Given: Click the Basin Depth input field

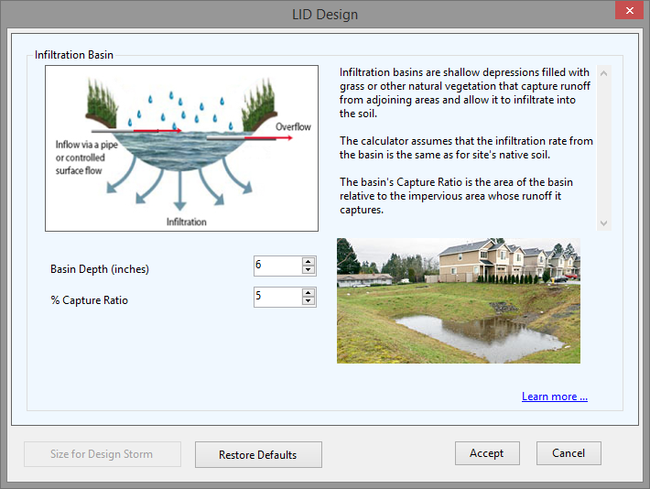Looking at the screenshot, I should tap(277, 265).
